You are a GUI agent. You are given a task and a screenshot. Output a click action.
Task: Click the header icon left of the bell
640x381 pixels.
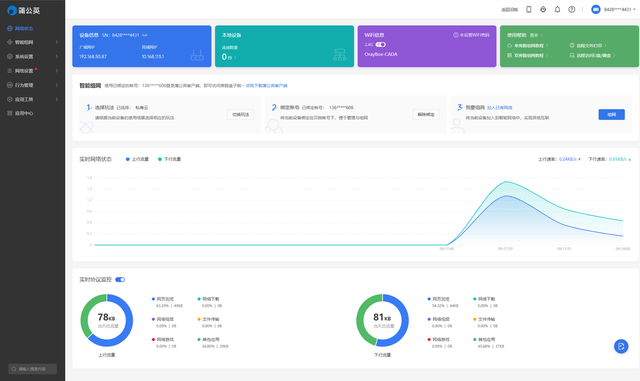[543, 9]
